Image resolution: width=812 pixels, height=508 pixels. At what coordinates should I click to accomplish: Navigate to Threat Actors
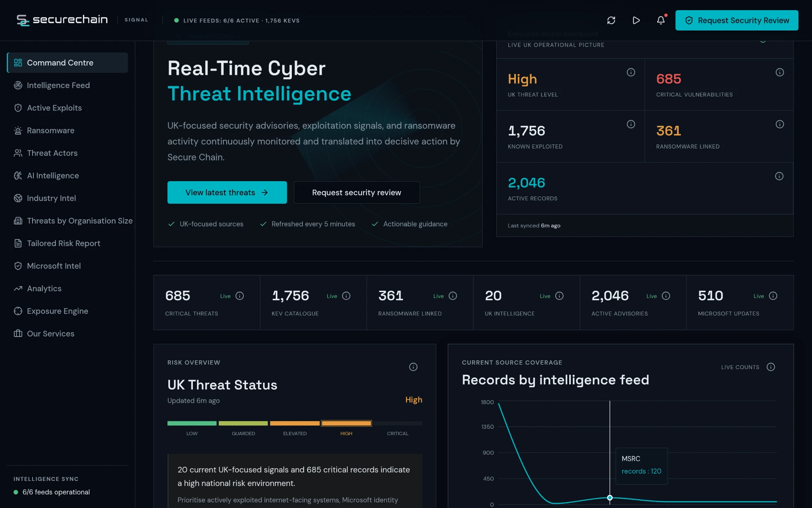68,153
